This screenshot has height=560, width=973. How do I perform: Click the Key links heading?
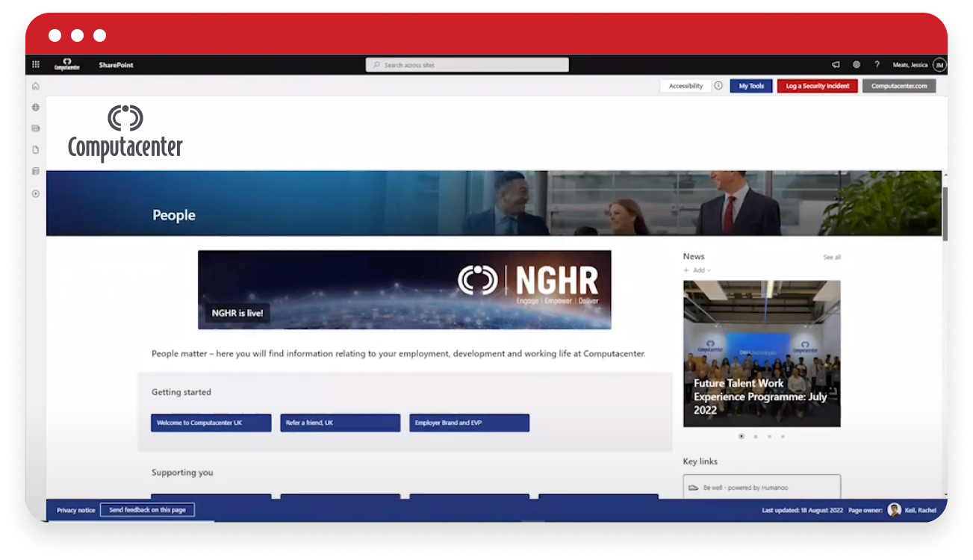[x=700, y=461]
